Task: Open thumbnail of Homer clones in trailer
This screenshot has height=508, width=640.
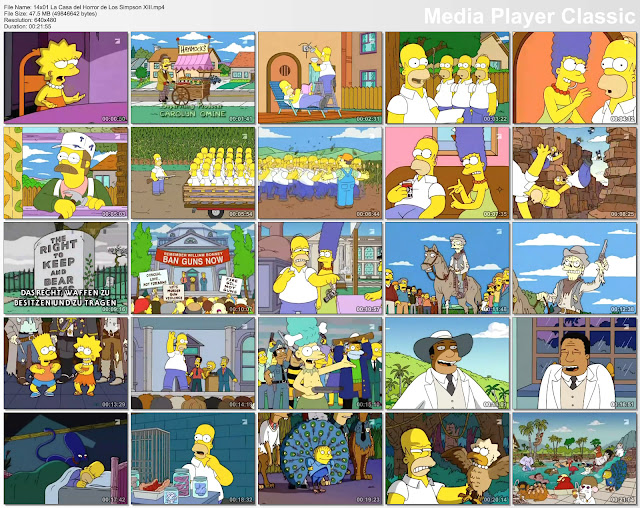Action: coord(193,173)
